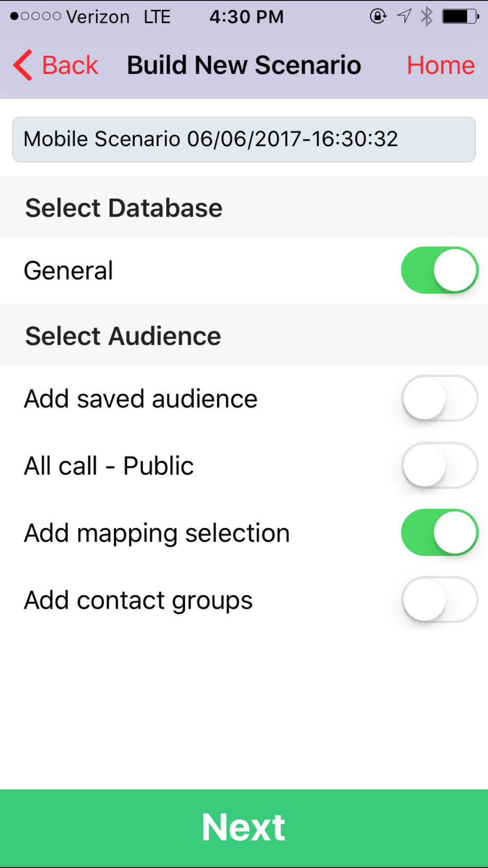The height and width of the screenshot is (868, 488).
Task: Enable the Add saved audience switch
Action: (x=439, y=398)
